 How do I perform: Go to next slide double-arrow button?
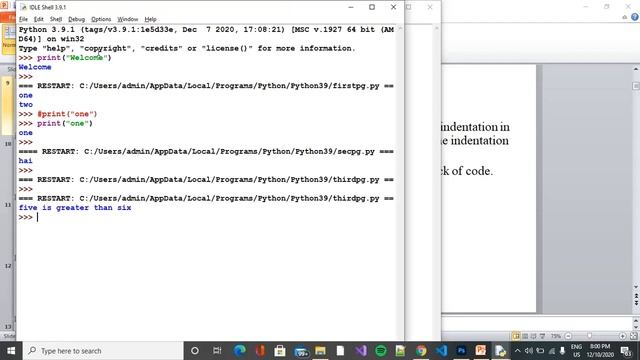[x=636, y=303]
